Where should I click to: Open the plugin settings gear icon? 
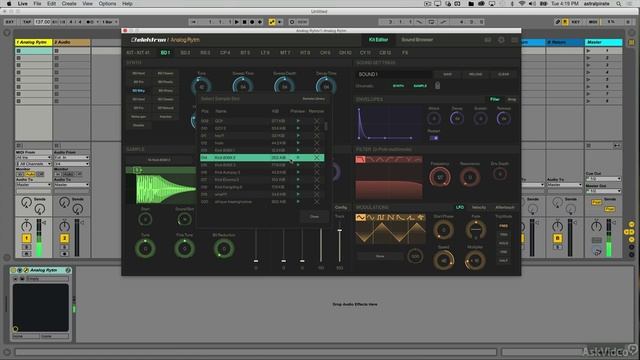[x=501, y=40]
